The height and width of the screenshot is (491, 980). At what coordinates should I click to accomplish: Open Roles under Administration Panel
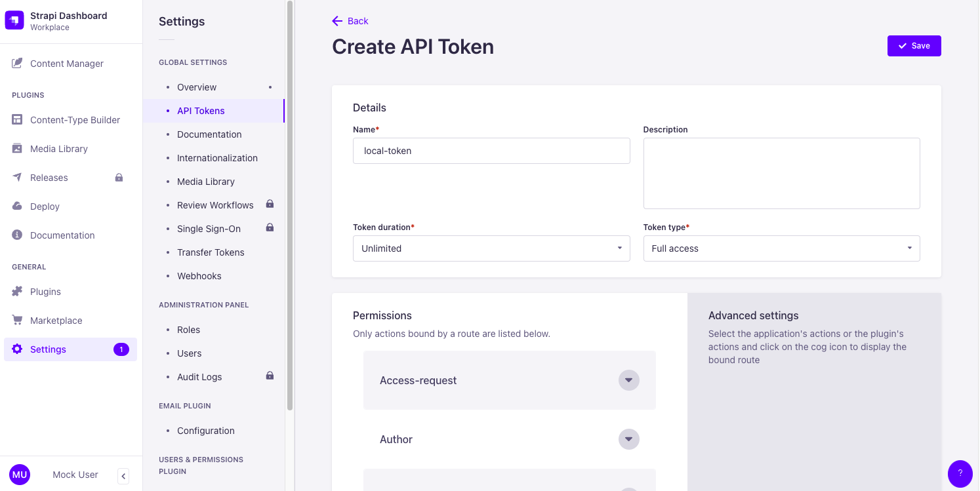[188, 330]
